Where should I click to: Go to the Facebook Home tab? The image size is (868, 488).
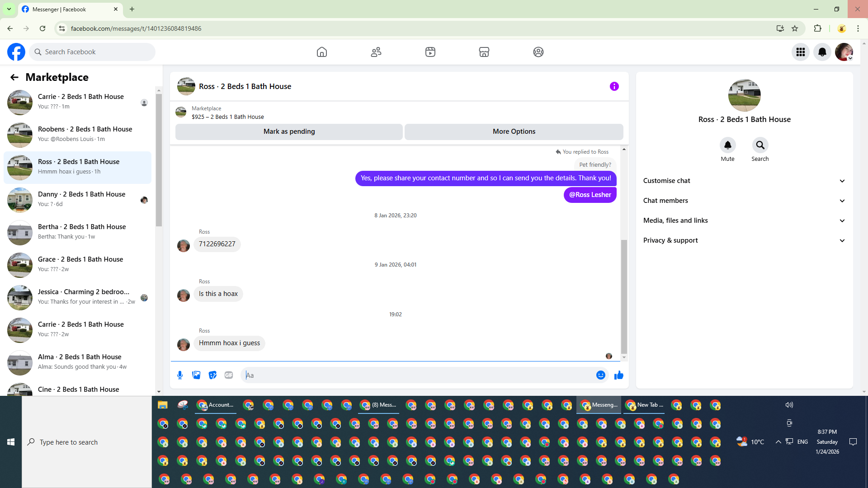[x=321, y=52]
